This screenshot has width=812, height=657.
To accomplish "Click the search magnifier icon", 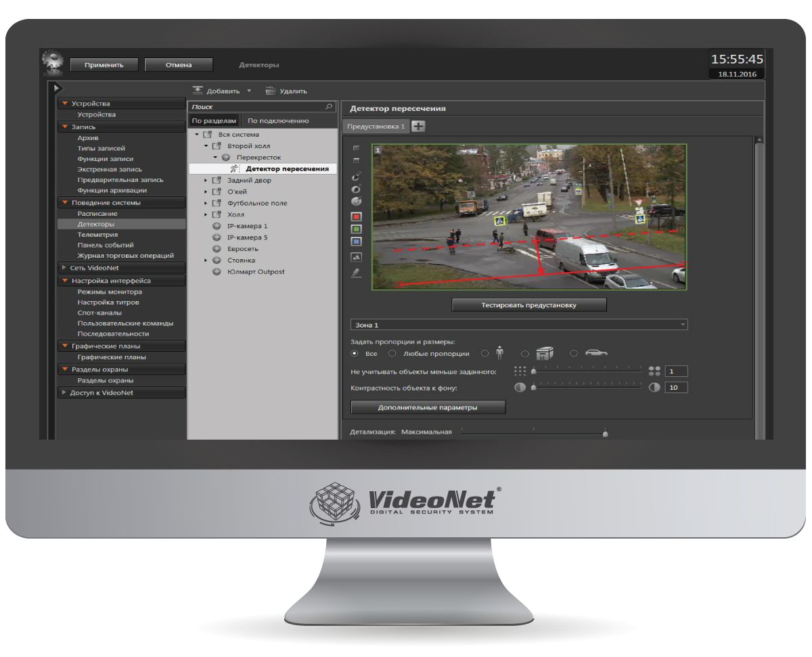I will tap(330, 106).
